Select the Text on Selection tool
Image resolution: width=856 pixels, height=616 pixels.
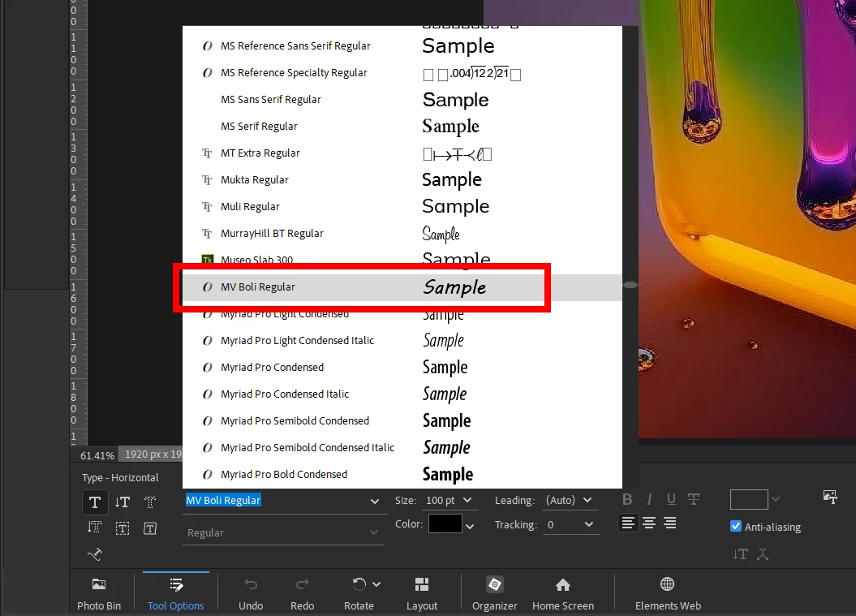[123, 528]
